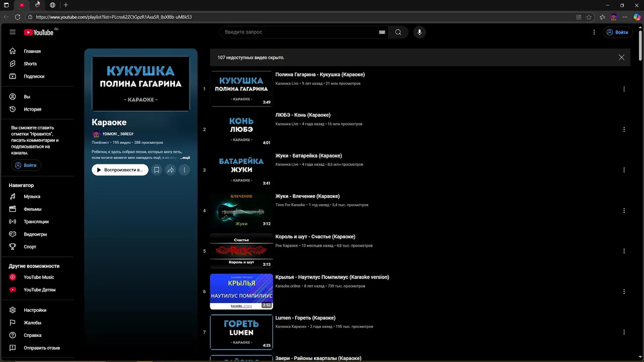Open the YouTube hamburger guide menu
644x362 pixels.
click(13, 32)
